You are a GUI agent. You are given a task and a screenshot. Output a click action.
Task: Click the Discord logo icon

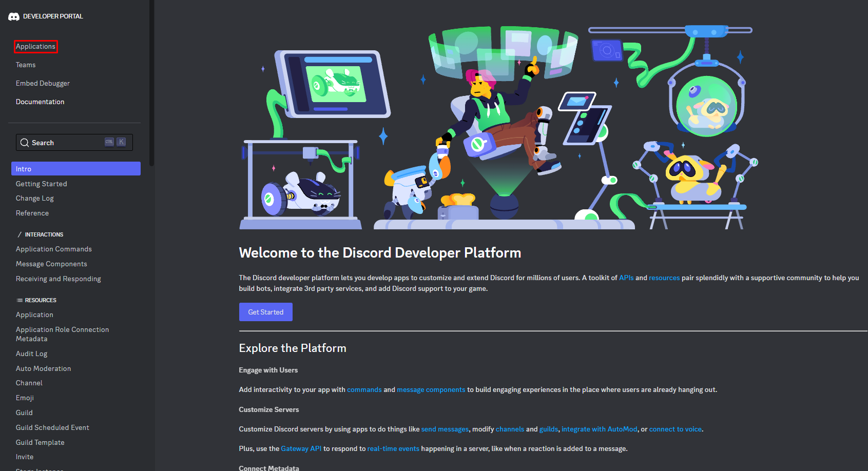point(14,16)
